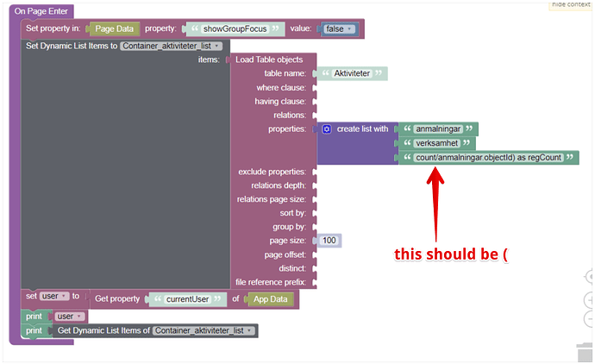Select the On Page Enter block header
Image resolution: width=595 pixels, height=364 pixels.
(41, 11)
